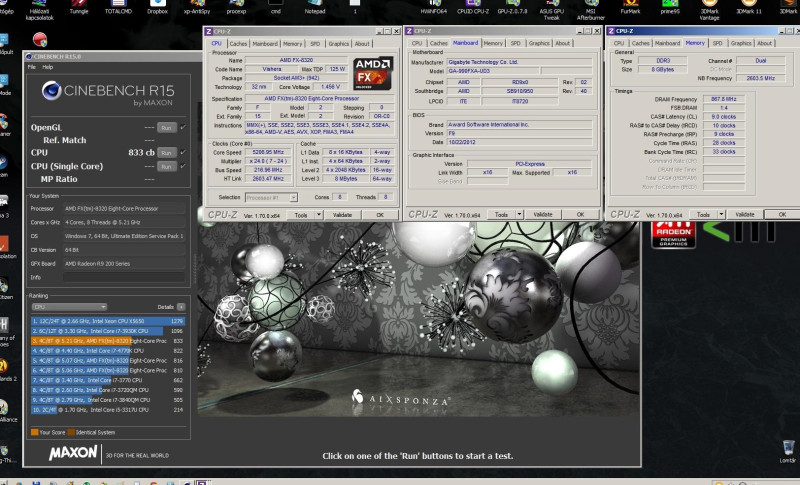Click the MAXON logo in Cinebench
Viewport: 800px width, 485px height.
(x=73, y=453)
